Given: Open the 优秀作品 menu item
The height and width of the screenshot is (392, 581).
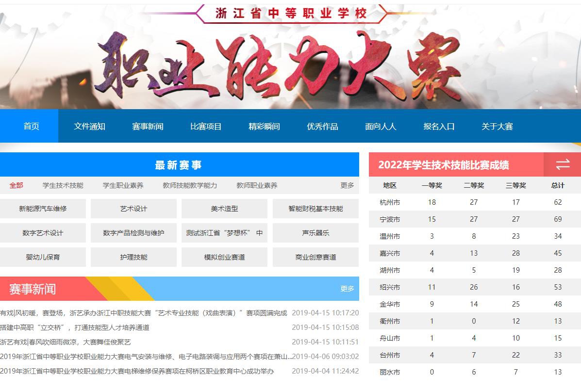Looking at the screenshot, I should tap(322, 126).
